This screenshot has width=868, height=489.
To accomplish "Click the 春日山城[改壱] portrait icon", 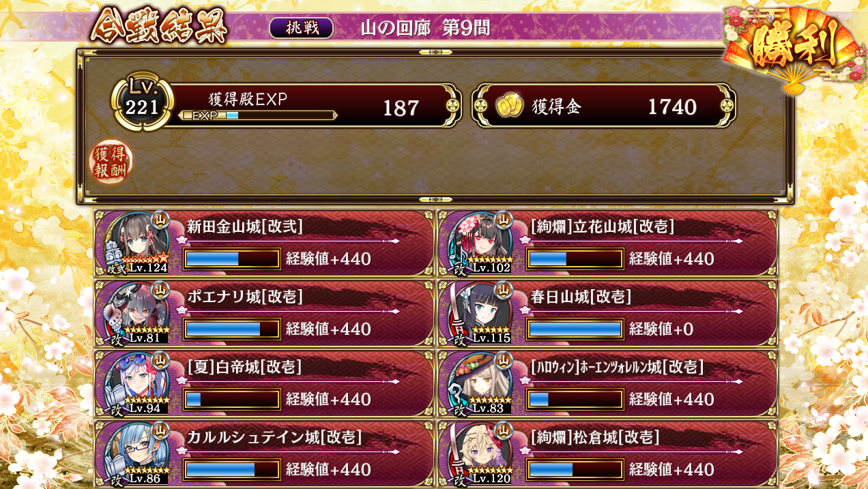I will 480,312.
